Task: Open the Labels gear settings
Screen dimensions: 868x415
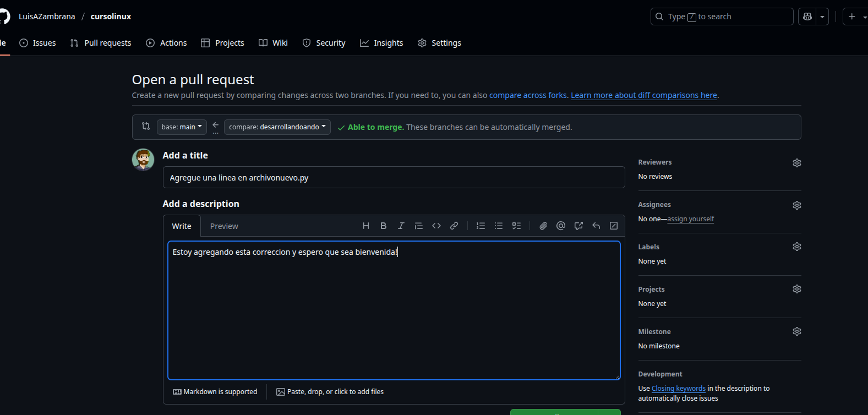Action: coord(796,247)
